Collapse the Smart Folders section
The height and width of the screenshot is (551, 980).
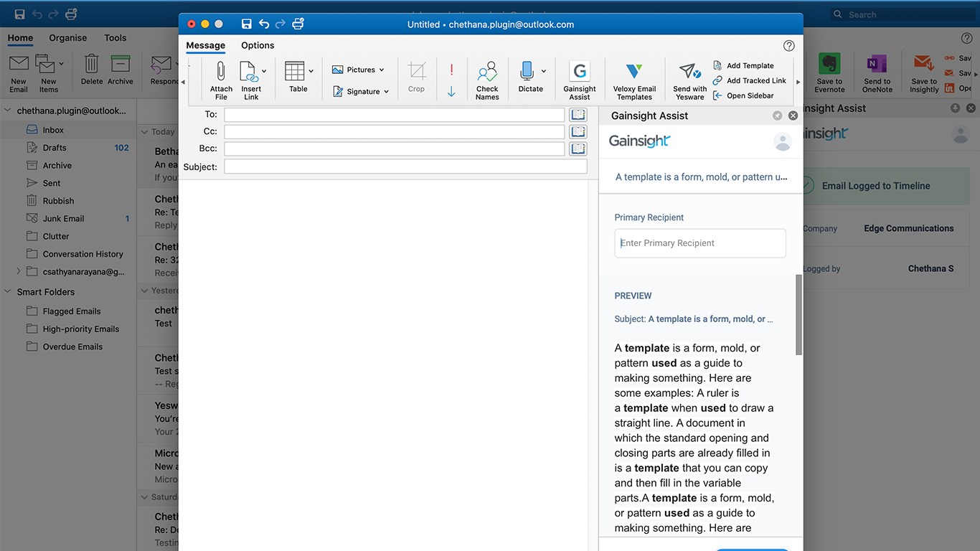point(9,292)
